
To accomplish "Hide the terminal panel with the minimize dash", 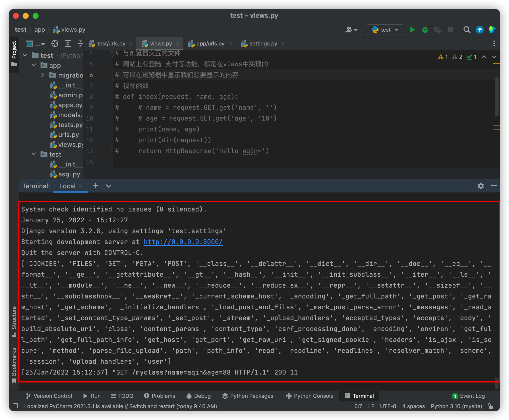I will 493,186.
